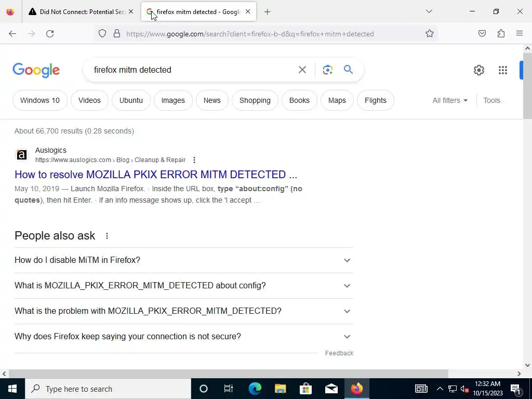Close the Did Not Connect tab
This screenshot has height=399, width=532.
tap(131, 12)
